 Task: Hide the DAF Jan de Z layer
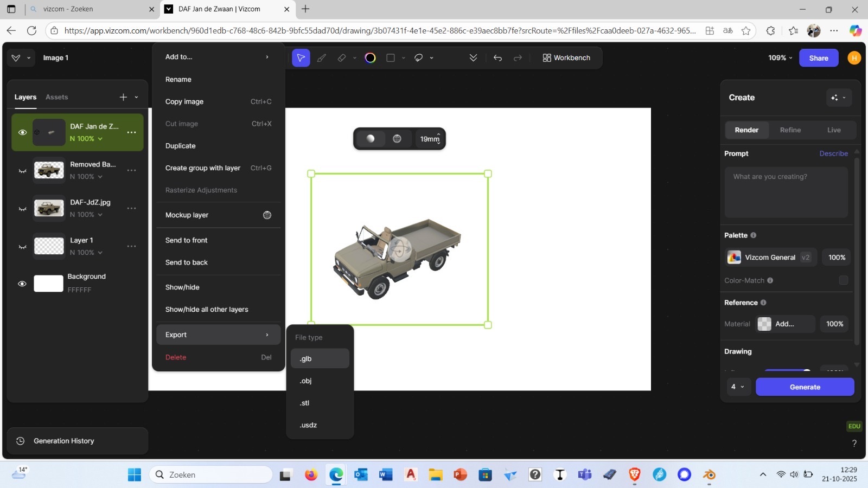click(x=22, y=132)
